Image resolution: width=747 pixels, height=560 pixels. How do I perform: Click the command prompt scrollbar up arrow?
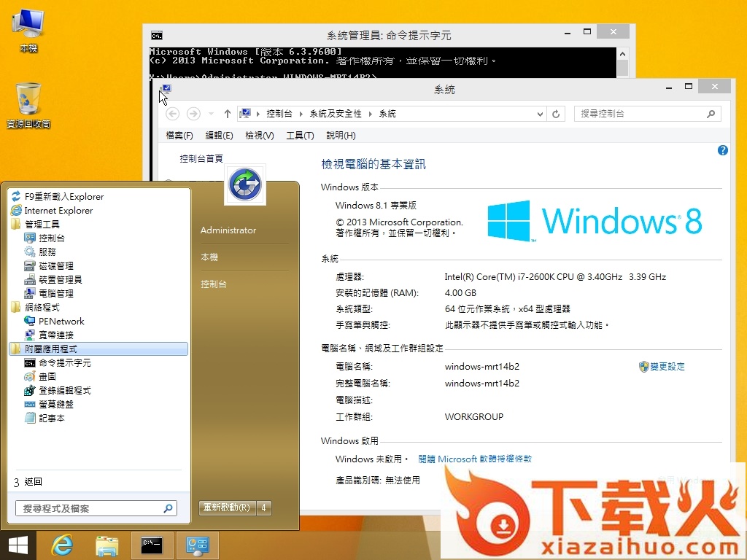point(622,54)
